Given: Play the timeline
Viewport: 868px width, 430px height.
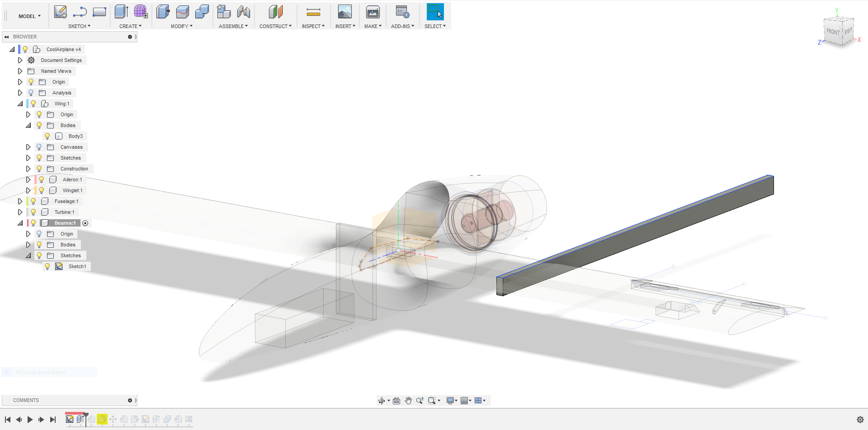Looking at the screenshot, I should click(30, 420).
